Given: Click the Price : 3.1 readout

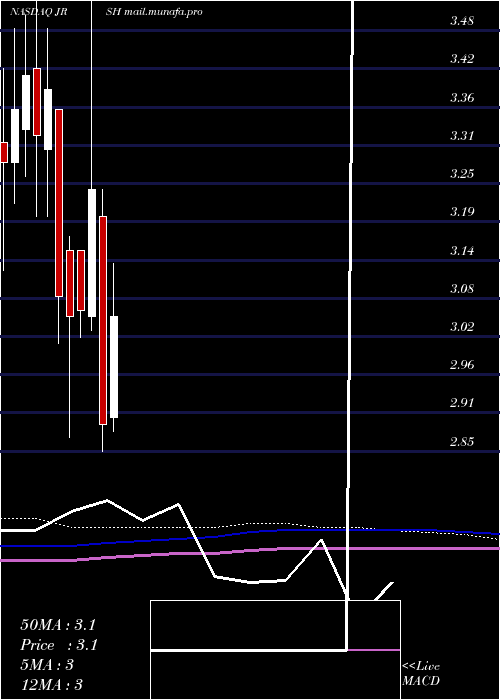Looking at the screenshot, I should tap(59, 645).
